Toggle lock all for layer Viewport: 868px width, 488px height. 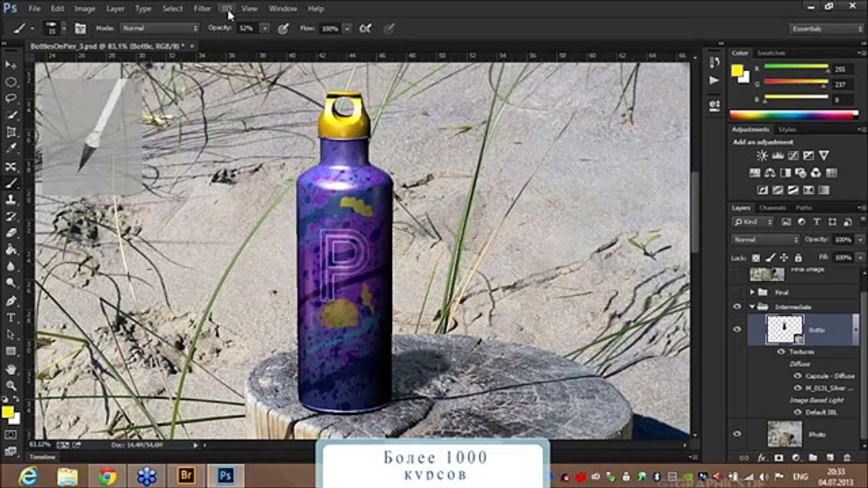(x=797, y=258)
